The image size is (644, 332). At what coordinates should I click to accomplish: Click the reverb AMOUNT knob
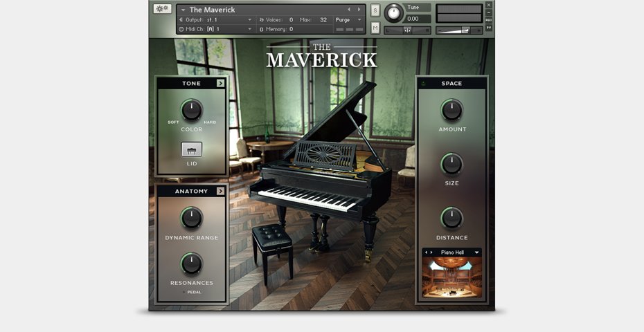pos(451,110)
